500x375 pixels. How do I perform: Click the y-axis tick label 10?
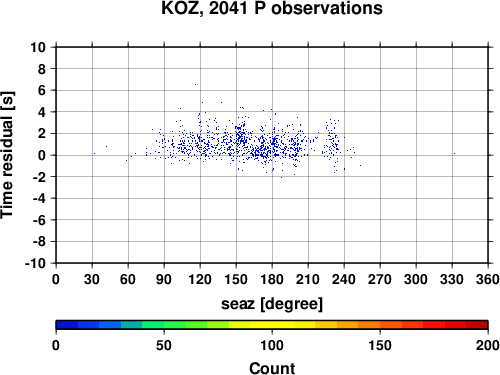pos(38,47)
